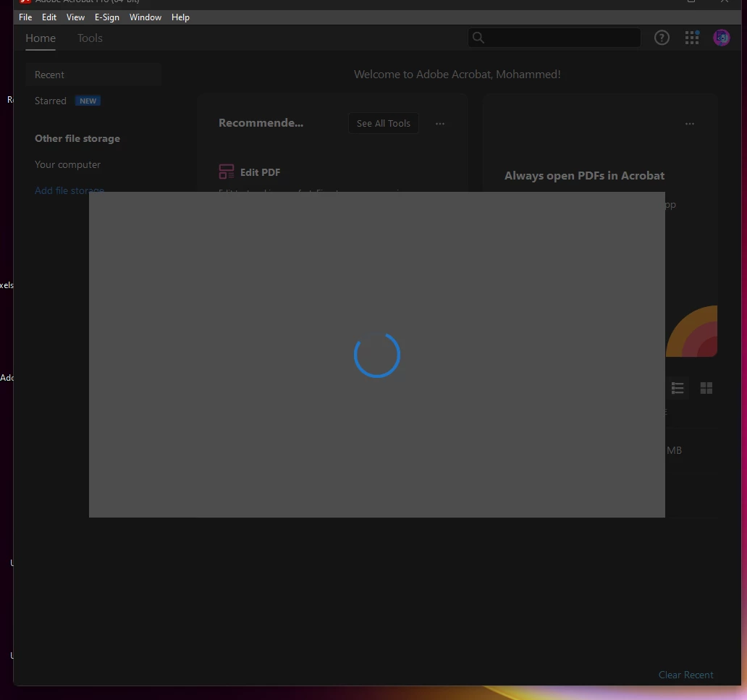
Task: Click the search magnifier icon
Action: 478,38
